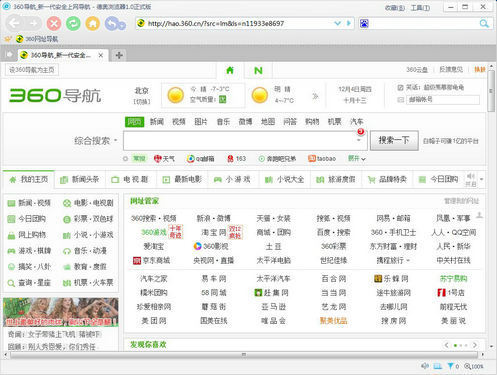Image resolution: width=497 pixels, height=375 pixels.
Task: Open 苏宁易购 green link
Action: click(x=453, y=279)
